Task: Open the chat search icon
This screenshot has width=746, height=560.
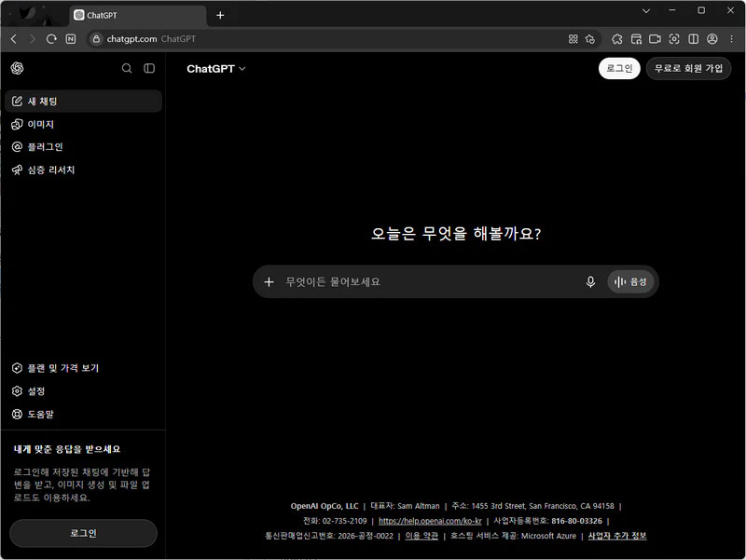Action: point(127,68)
